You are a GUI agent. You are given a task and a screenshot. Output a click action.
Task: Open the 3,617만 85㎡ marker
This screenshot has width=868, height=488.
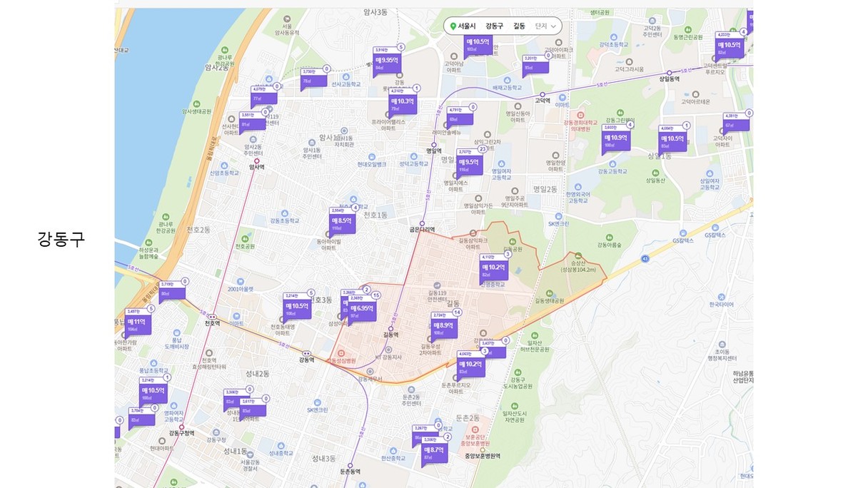pos(252,407)
